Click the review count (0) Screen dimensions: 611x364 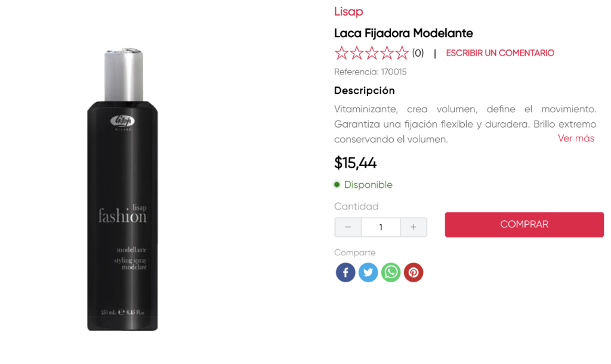[x=418, y=53]
